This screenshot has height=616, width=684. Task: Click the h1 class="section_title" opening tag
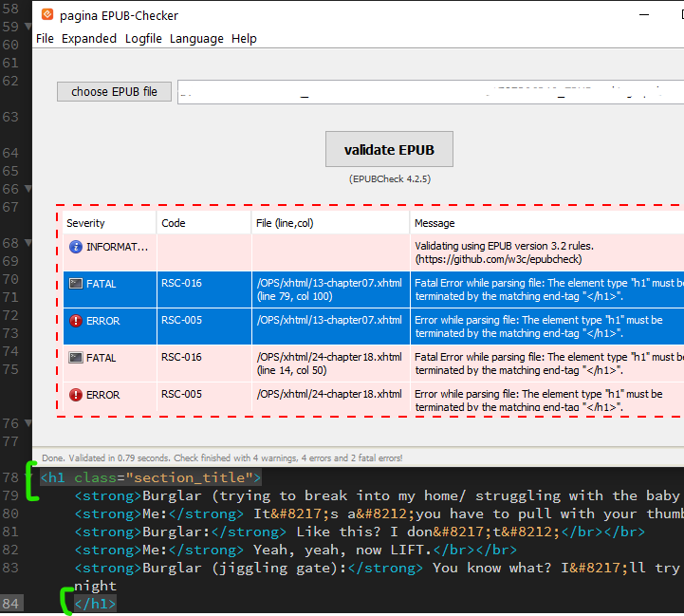pos(151,477)
